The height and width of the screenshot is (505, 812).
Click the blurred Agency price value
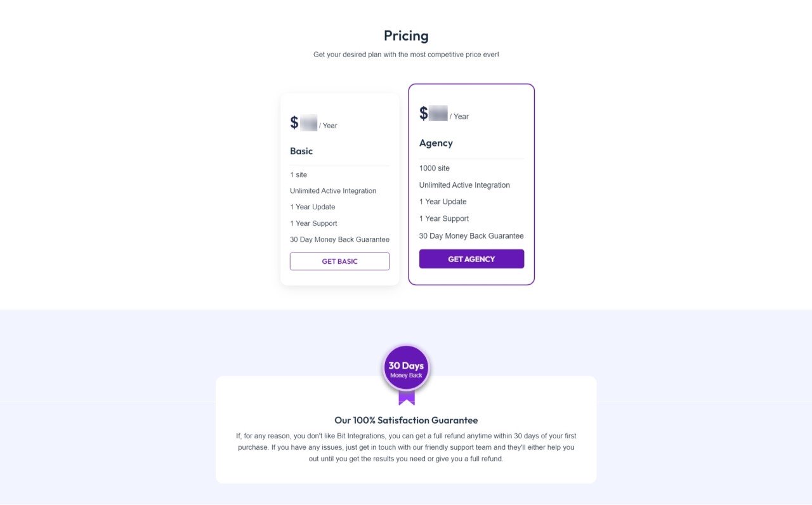pos(438,113)
